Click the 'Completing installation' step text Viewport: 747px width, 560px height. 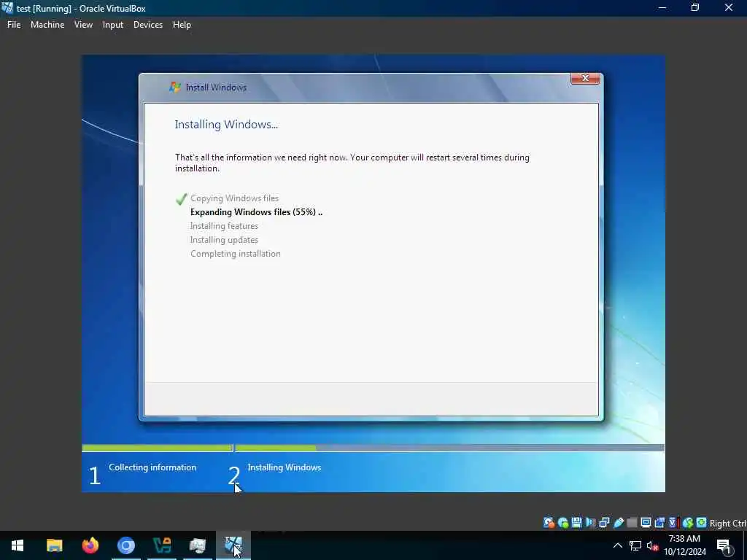click(x=236, y=254)
